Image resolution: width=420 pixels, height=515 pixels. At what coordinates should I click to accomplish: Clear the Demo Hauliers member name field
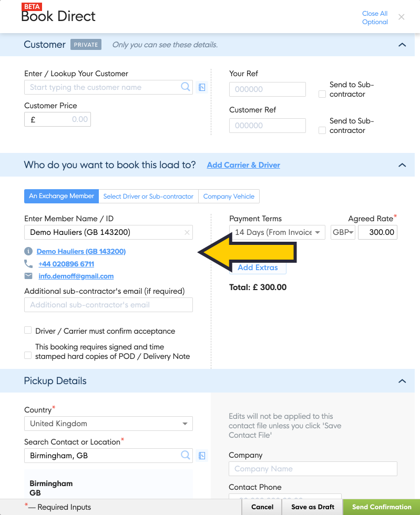[187, 232]
